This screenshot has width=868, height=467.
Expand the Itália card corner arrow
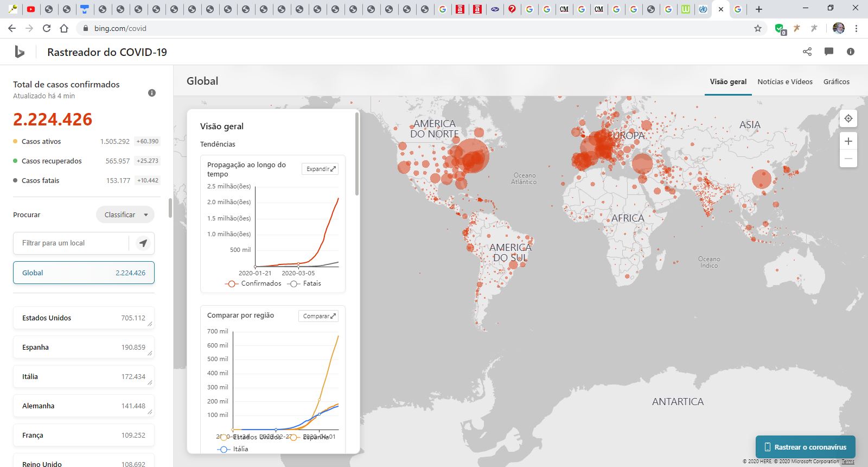(150, 383)
